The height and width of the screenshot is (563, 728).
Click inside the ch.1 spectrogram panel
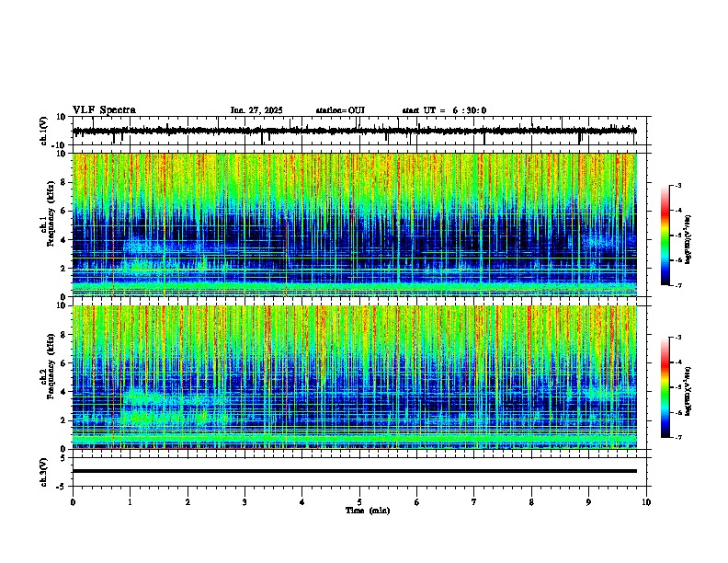tap(355, 224)
